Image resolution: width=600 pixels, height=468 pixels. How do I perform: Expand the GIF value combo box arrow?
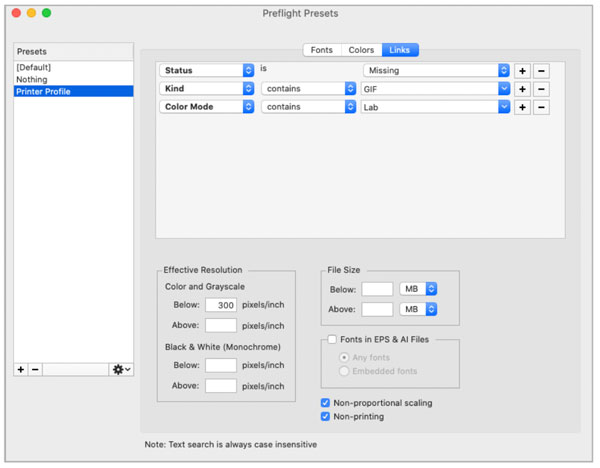pos(504,89)
